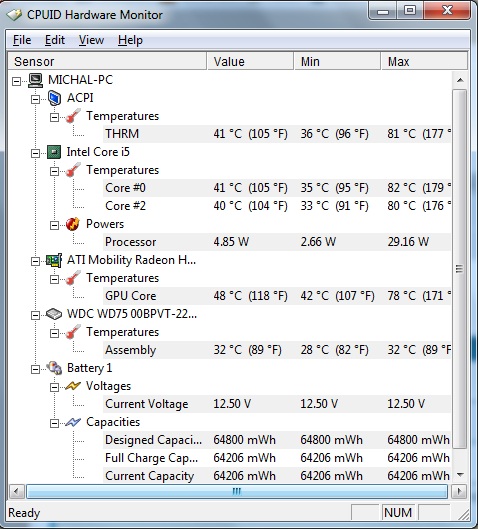Click the horizontal scrollbar left arrow
479x530 pixels.
(x=16, y=491)
